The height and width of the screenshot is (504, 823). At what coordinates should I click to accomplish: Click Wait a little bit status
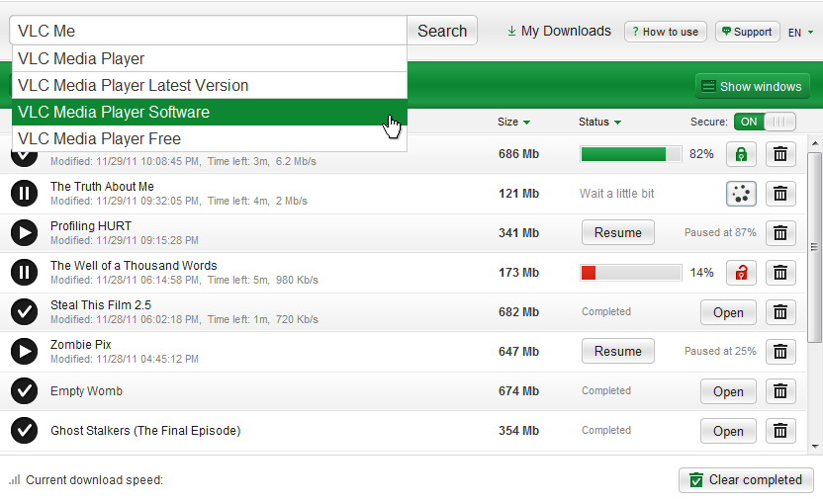point(616,194)
